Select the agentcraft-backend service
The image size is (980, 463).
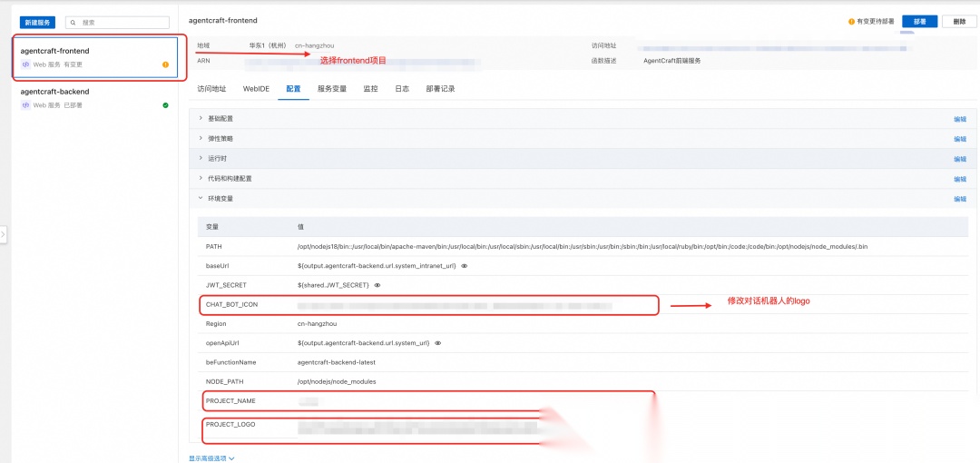[x=95, y=98]
